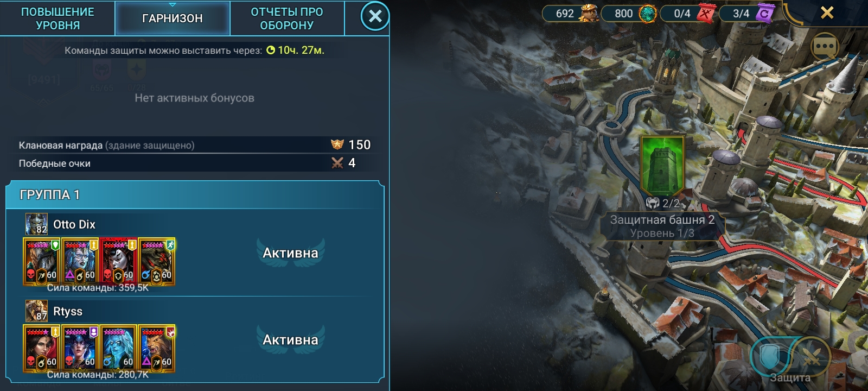Screen dimensions: 868x391
Task: Tap the purple scroll 3/4 counter
Action: pos(746,13)
